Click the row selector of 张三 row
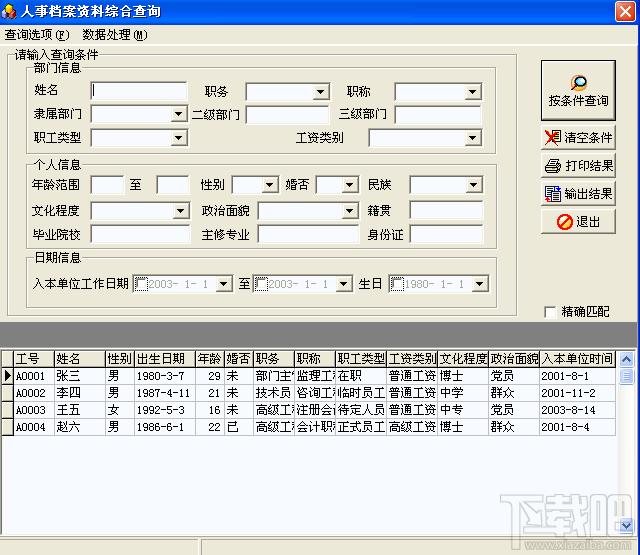This screenshot has width=640, height=555. [7, 376]
